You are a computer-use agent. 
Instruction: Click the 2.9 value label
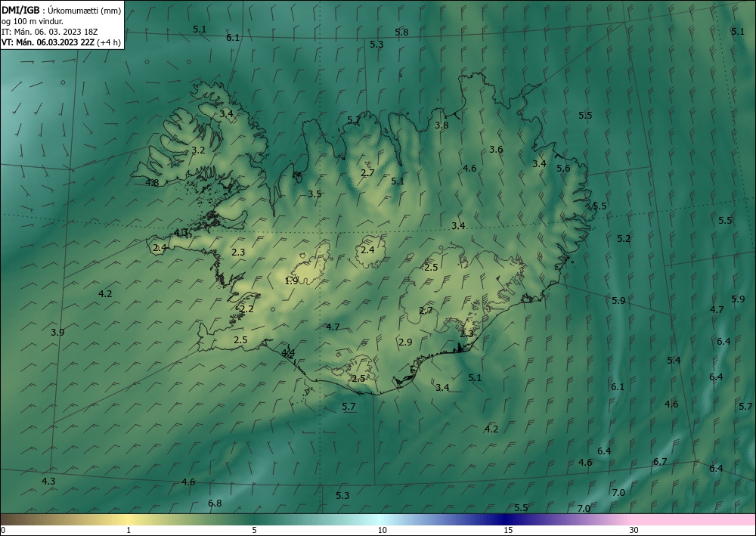pyautogui.click(x=405, y=342)
